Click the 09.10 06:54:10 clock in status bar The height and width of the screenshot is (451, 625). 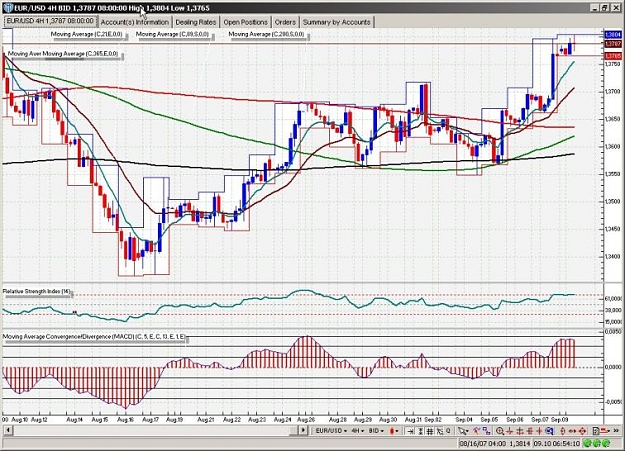point(556,443)
